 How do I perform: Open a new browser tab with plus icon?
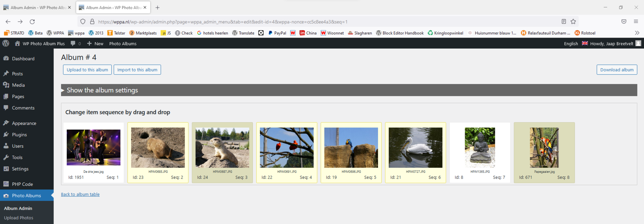[157, 8]
